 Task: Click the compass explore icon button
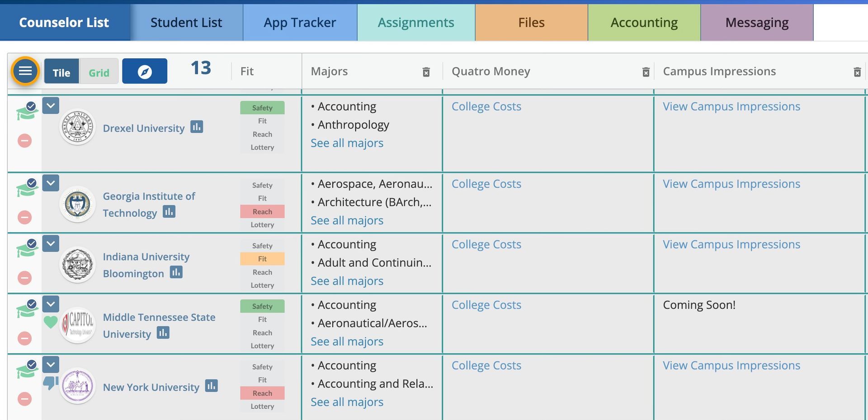pos(145,71)
